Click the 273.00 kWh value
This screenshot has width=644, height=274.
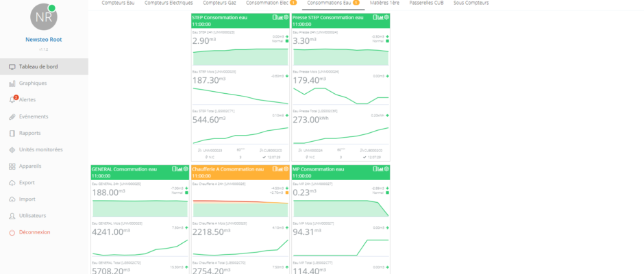click(310, 120)
